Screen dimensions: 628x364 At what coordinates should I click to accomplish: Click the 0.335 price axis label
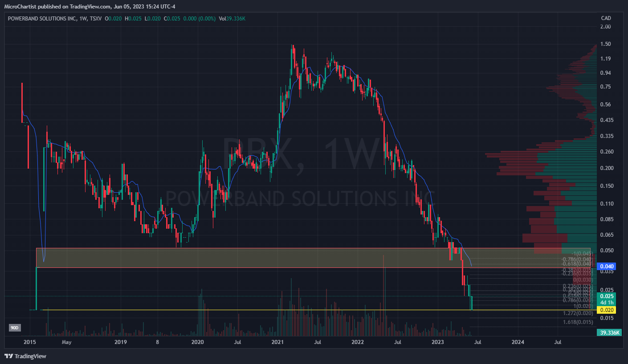pos(607,136)
